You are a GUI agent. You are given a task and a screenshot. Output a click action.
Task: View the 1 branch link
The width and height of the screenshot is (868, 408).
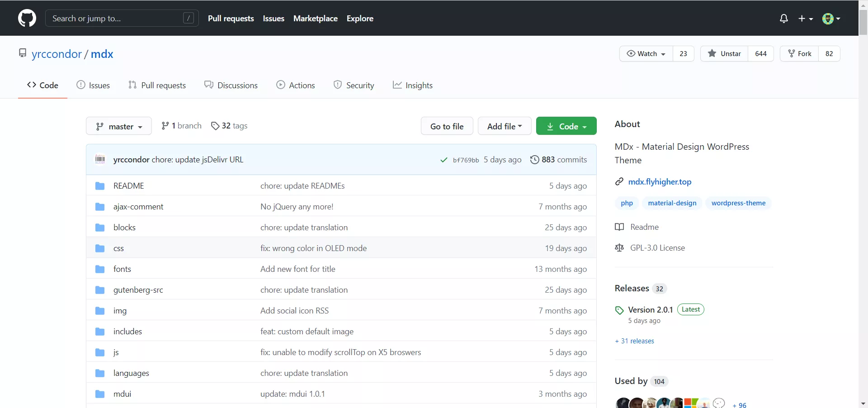181,126
